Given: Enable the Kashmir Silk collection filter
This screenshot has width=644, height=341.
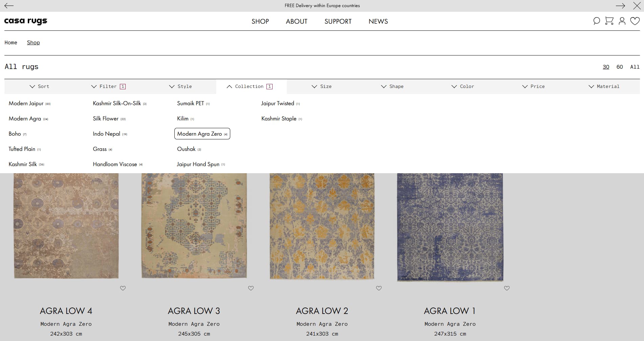Looking at the screenshot, I should click(x=23, y=164).
